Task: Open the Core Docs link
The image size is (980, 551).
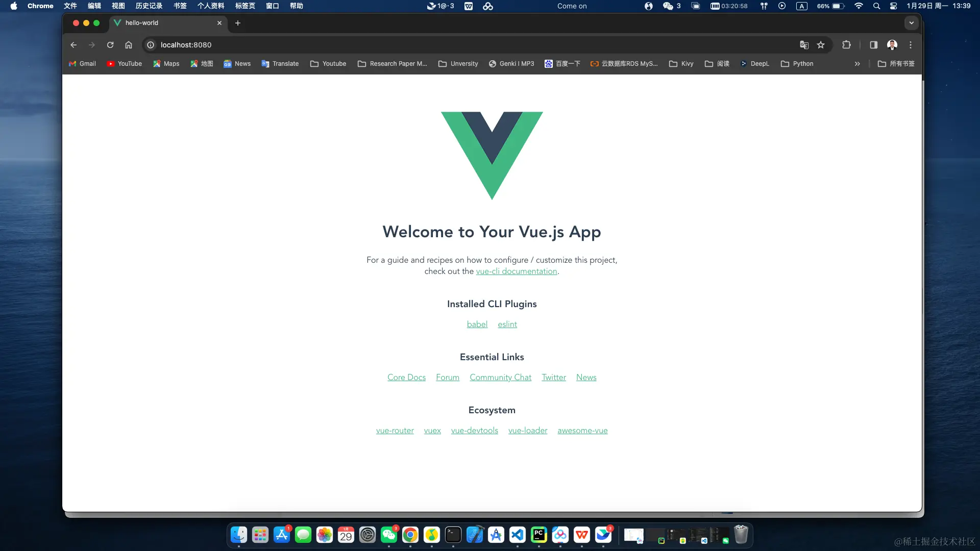Action: pyautogui.click(x=406, y=378)
